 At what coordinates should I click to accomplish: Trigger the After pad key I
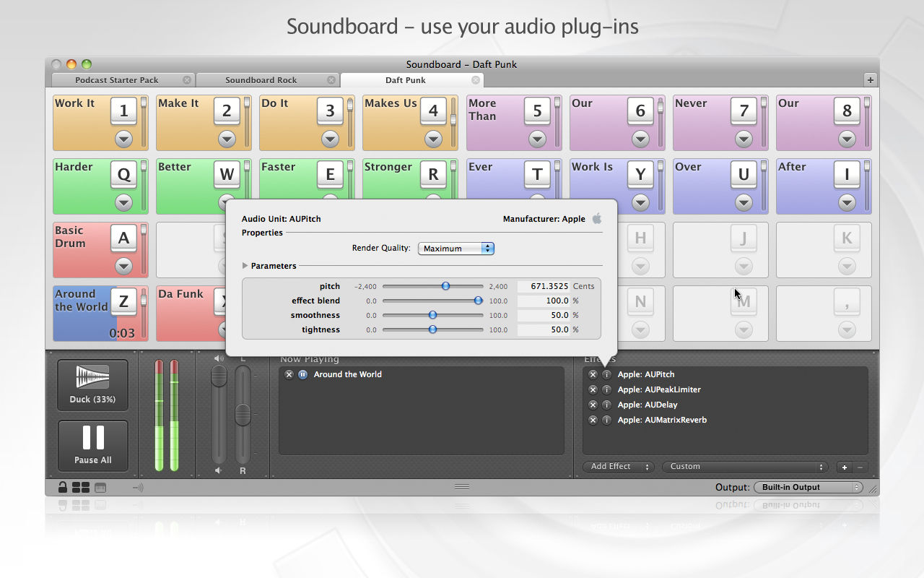(x=847, y=174)
